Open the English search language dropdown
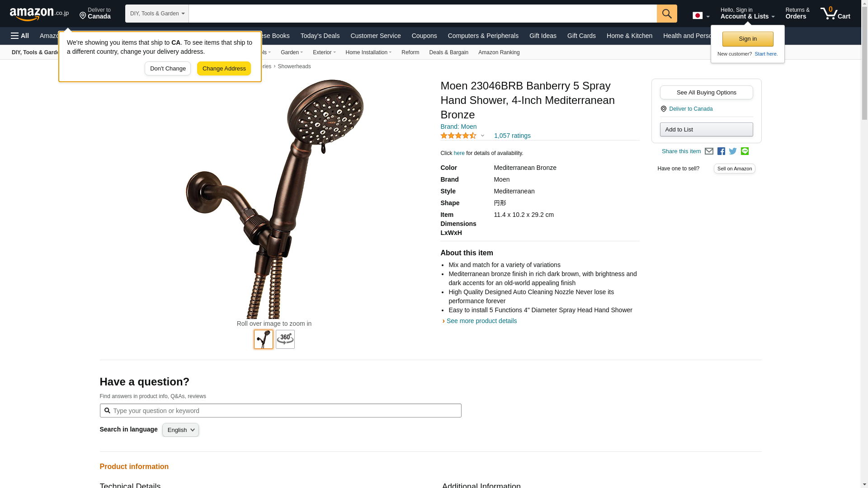Image resolution: width=868 pixels, height=488 pixels. tap(180, 430)
